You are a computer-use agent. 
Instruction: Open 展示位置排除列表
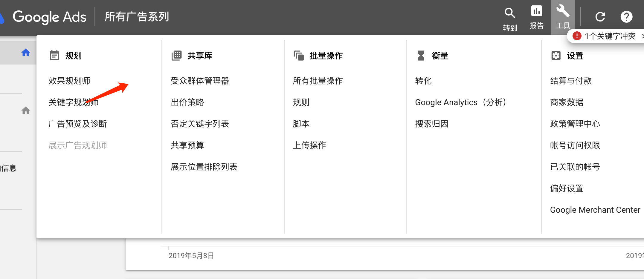click(204, 167)
